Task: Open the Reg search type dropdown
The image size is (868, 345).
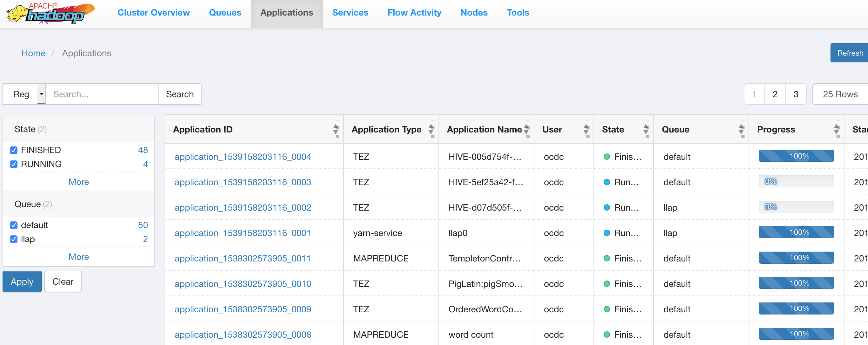Action: 24,94
